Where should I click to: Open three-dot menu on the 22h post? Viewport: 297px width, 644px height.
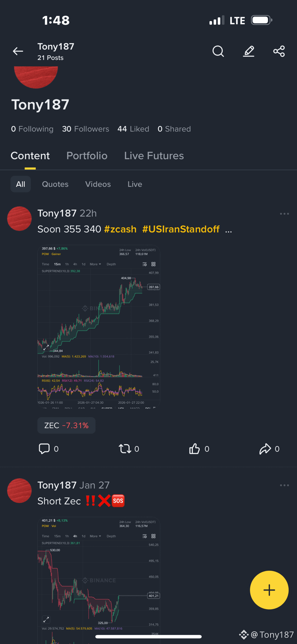pyautogui.click(x=284, y=214)
